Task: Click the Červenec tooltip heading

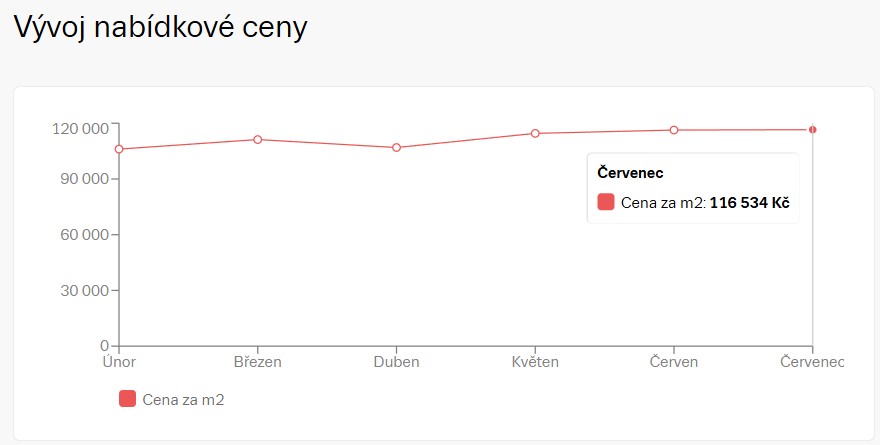Action: tap(630, 172)
